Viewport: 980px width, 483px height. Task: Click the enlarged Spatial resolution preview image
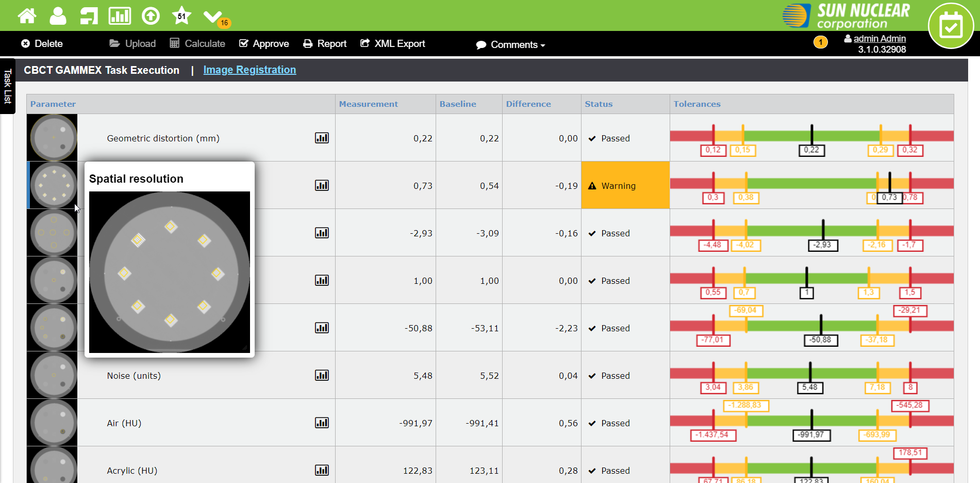coord(170,272)
